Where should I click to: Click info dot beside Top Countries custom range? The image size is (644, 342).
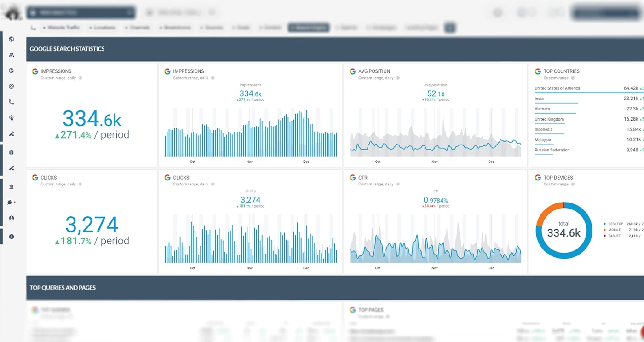click(573, 78)
